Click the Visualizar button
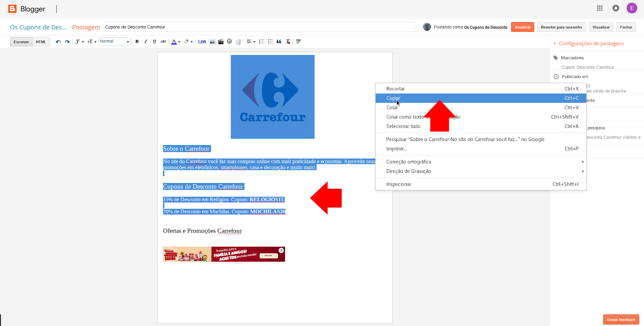644x326 pixels. pyautogui.click(x=601, y=27)
